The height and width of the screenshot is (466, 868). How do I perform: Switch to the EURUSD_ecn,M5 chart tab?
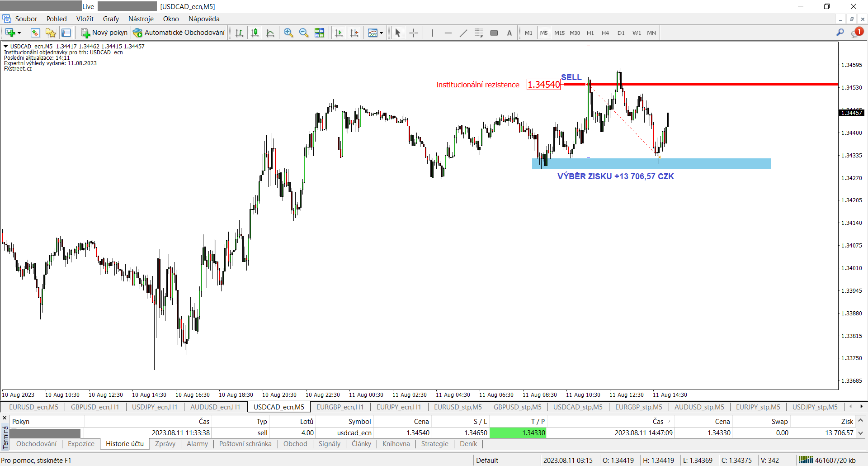(x=33, y=407)
